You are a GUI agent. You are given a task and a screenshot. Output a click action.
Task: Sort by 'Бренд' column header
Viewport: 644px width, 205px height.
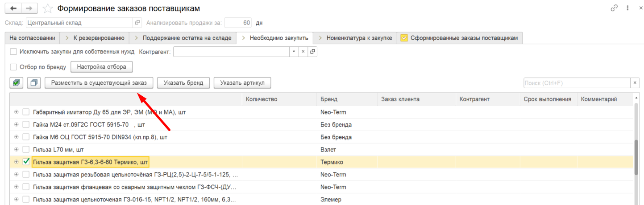pos(347,99)
